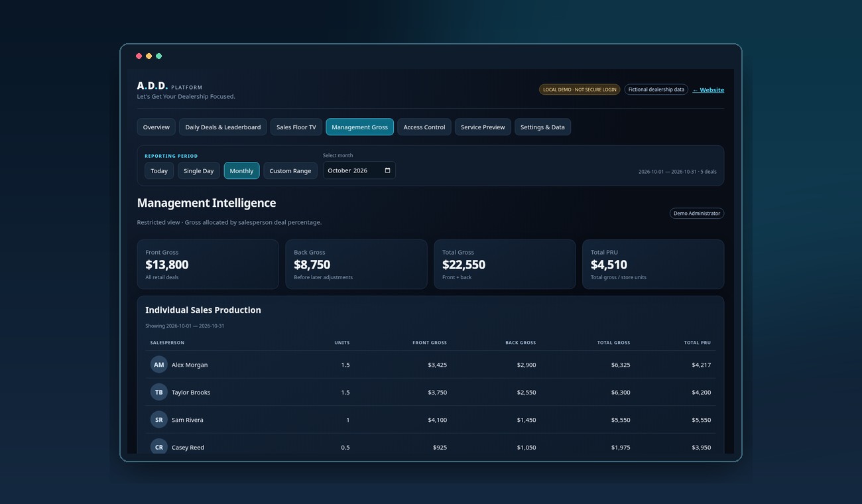
Task: Click the Alex Morgan name
Action: pos(190,365)
